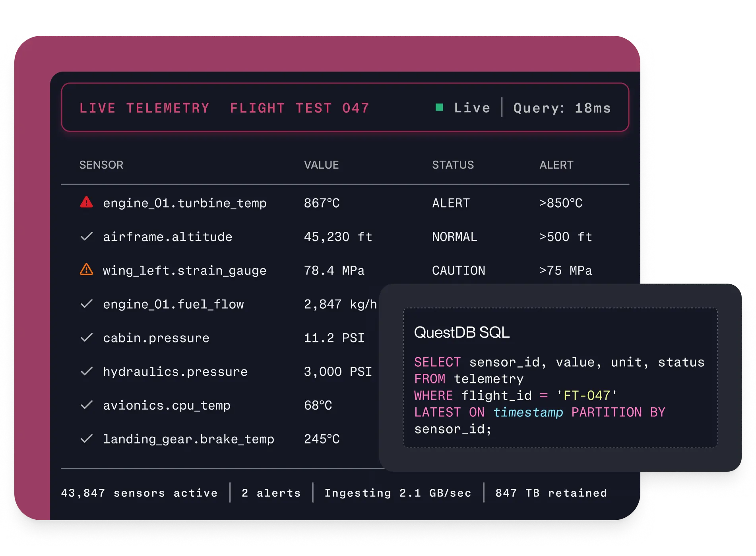
Task: Click the orange caution triangle for strain_gauge
Action: [86, 270]
